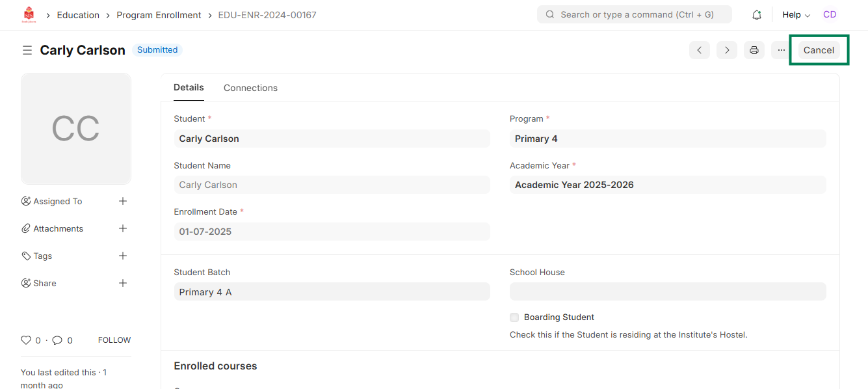Screen dimensions: 868x389
Task: Open the three-dot more options menu
Action: (x=781, y=50)
